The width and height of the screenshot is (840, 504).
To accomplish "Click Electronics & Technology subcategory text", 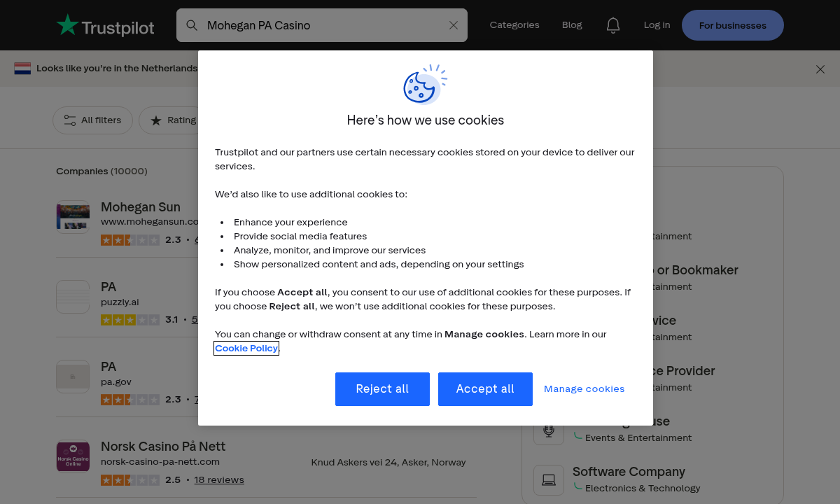I will (643, 489).
